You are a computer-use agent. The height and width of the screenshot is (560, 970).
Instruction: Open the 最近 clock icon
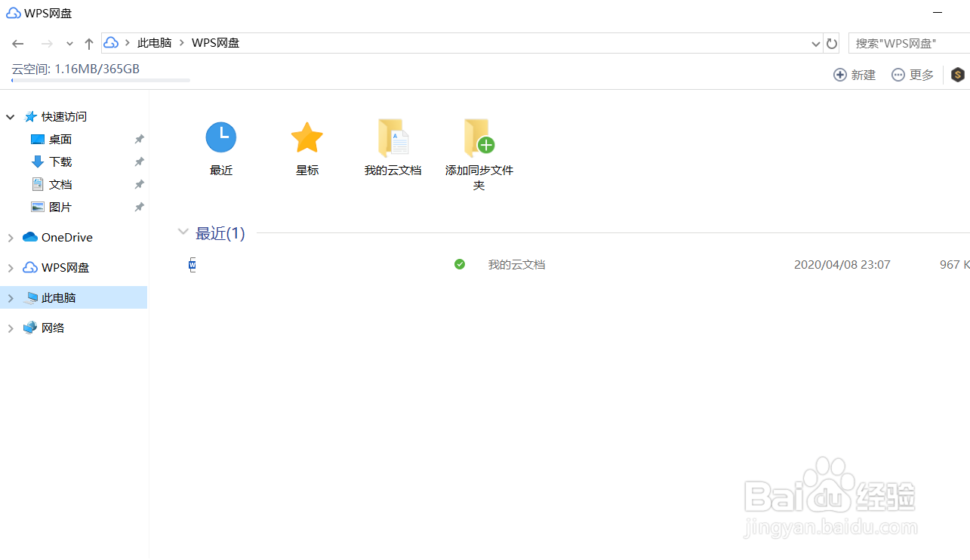click(x=221, y=137)
